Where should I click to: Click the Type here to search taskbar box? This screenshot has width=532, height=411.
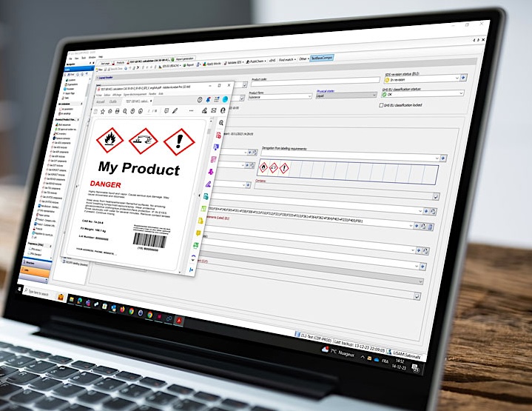coord(39,293)
